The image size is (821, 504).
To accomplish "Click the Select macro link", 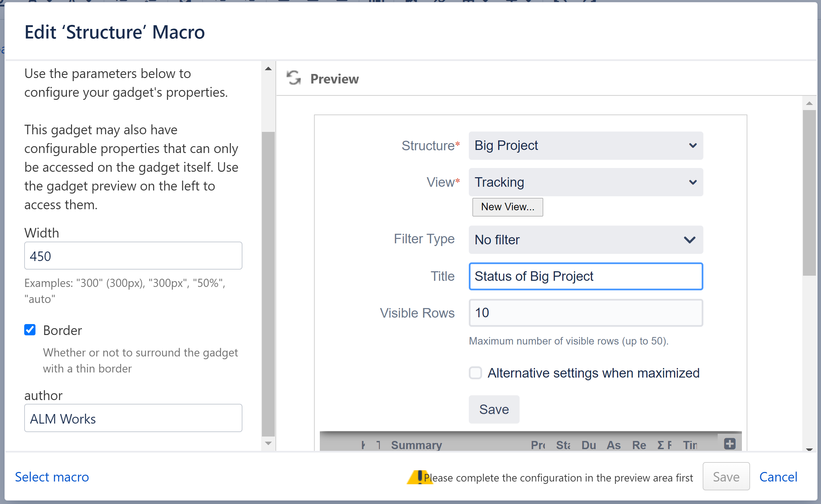I will (x=52, y=477).
